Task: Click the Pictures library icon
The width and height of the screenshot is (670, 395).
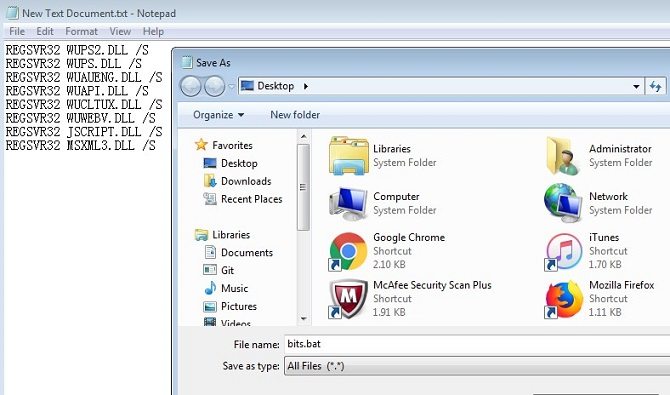Action: [x=210, y=306]
